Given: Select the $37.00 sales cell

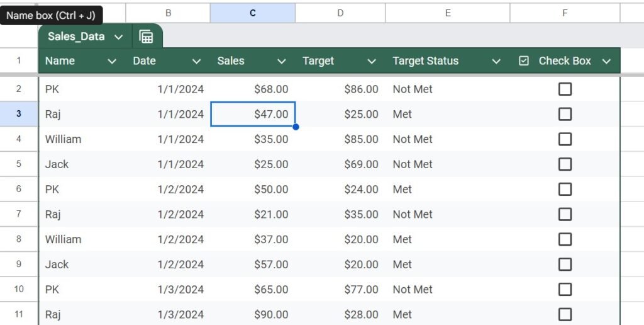Looking at the screenshot, I should point(253,239).
